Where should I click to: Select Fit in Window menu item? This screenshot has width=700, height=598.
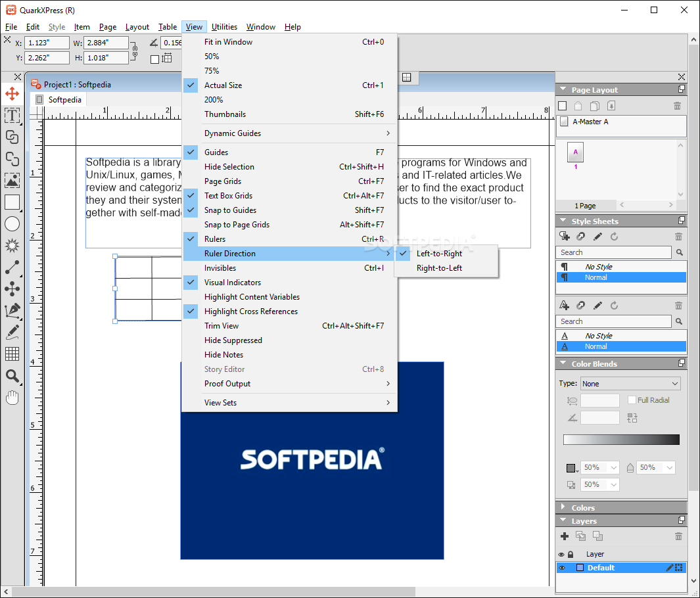point(290,42)
